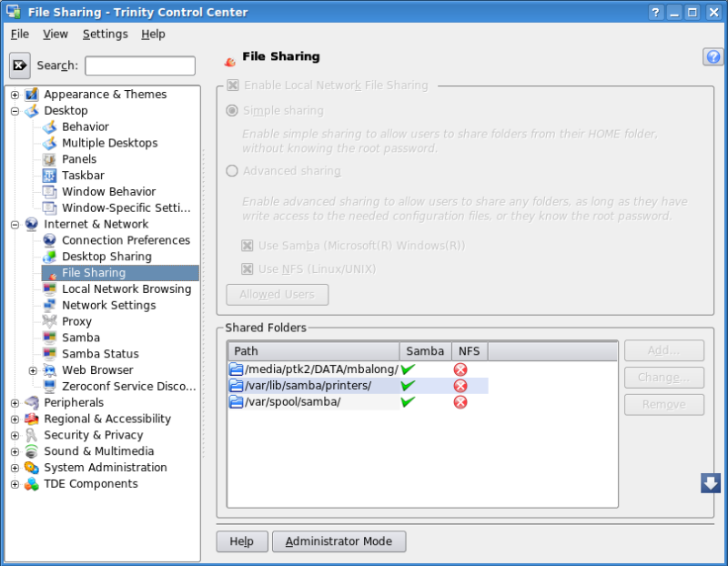Open the Settings menu
Viewport: 728px width, 566px height.
pos(105,34)
